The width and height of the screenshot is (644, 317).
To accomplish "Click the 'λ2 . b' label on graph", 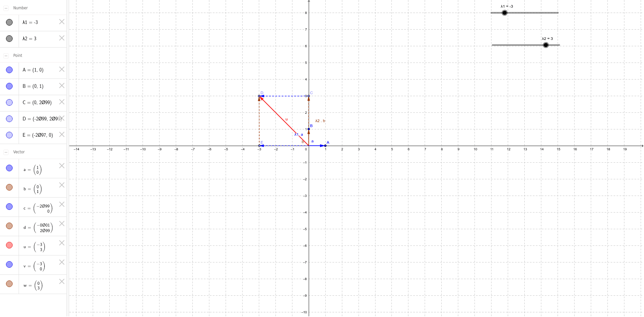I will 320,121.
